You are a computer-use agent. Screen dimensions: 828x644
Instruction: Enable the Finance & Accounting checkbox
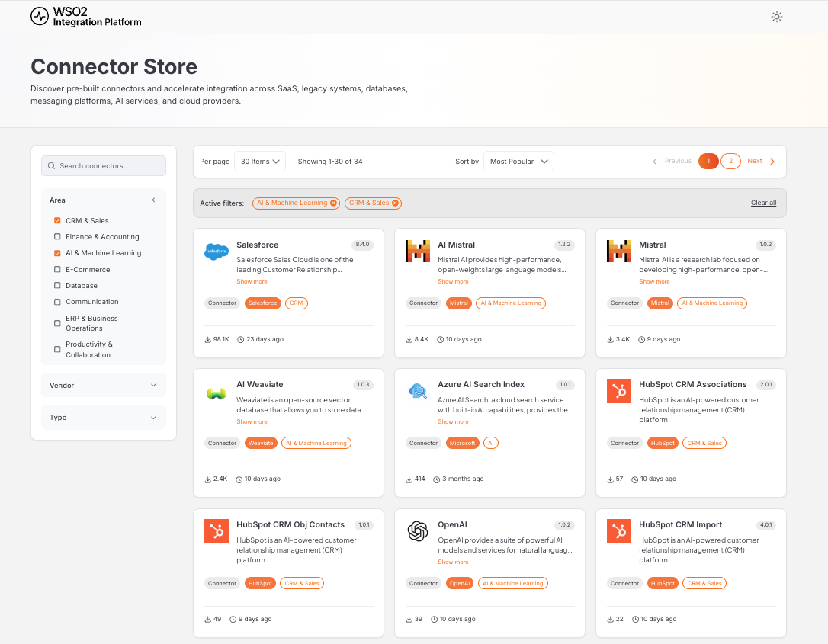tap(57, 237)
